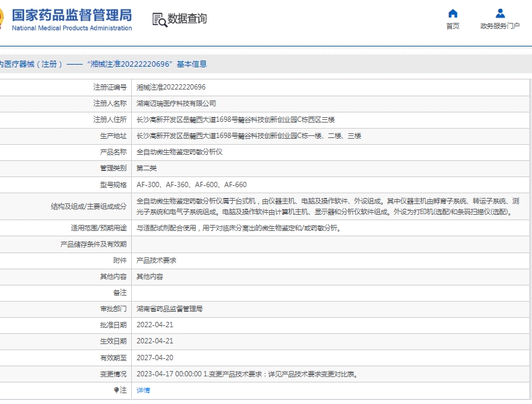Click the 生效日期 field label
This screenshot has width=532, height=404.
[x=113, y=341]
